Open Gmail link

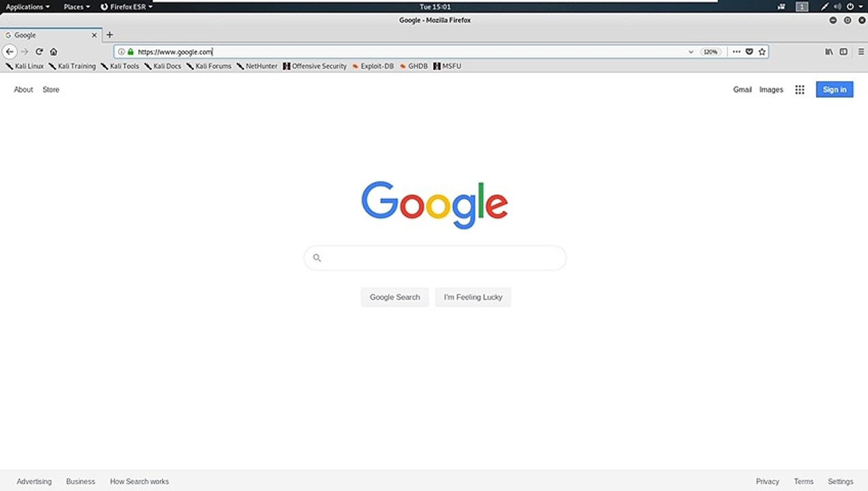click(x=742, y=89)
